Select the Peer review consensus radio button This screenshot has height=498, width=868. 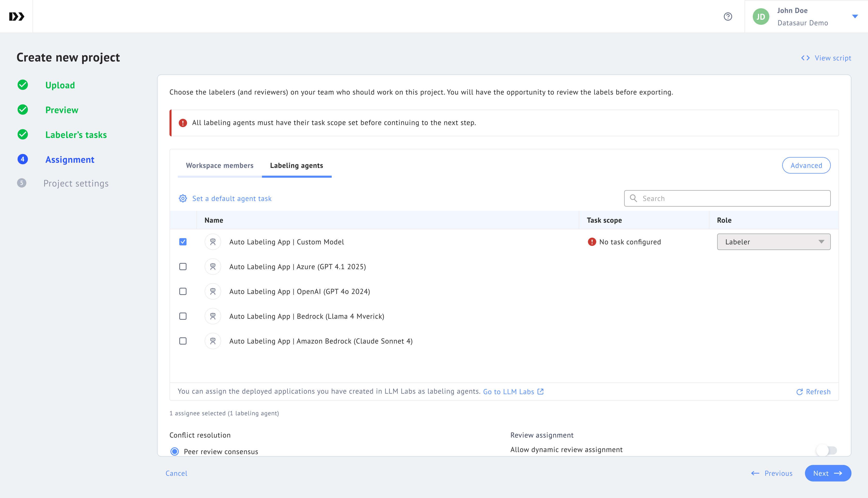[x=175, y=452]
